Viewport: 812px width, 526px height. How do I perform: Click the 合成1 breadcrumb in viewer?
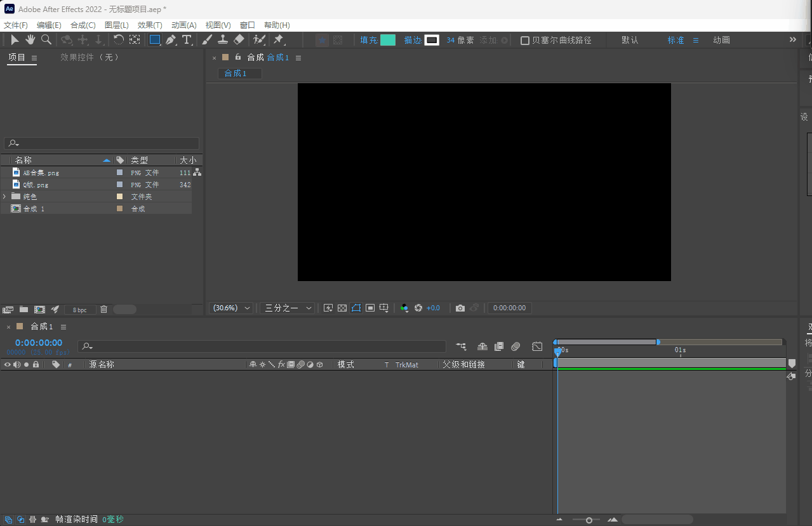click(x=239, y=74)
